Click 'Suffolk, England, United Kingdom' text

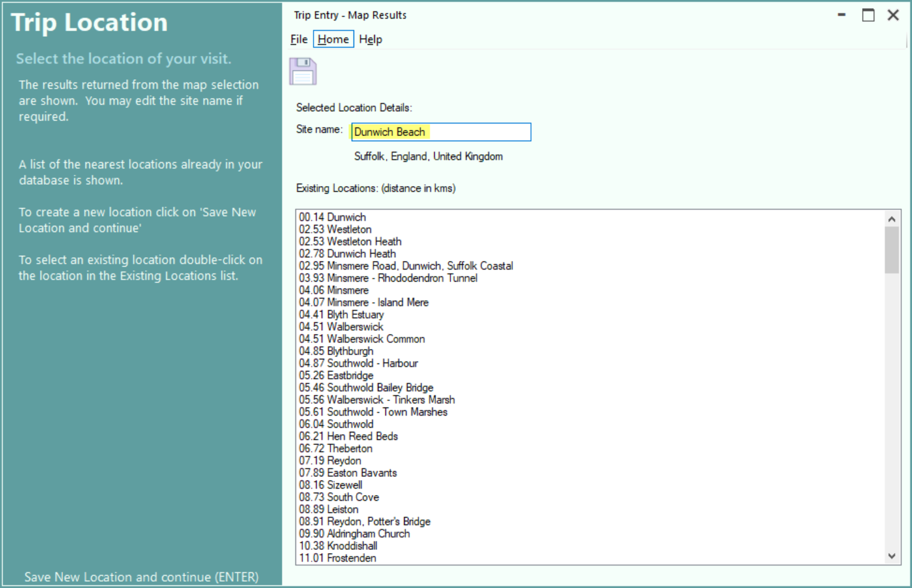point(429,157)
